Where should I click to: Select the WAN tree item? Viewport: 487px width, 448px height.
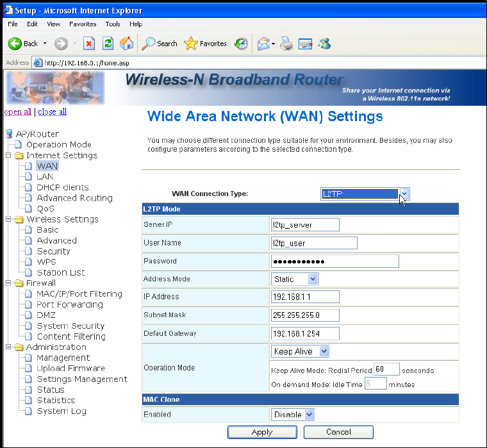47,166
